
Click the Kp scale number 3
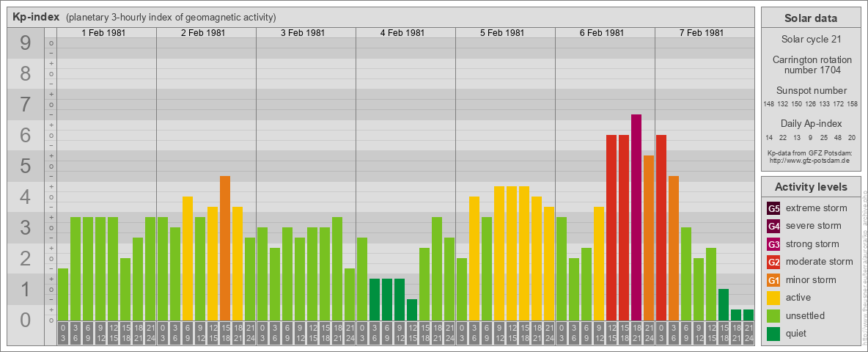26,227
